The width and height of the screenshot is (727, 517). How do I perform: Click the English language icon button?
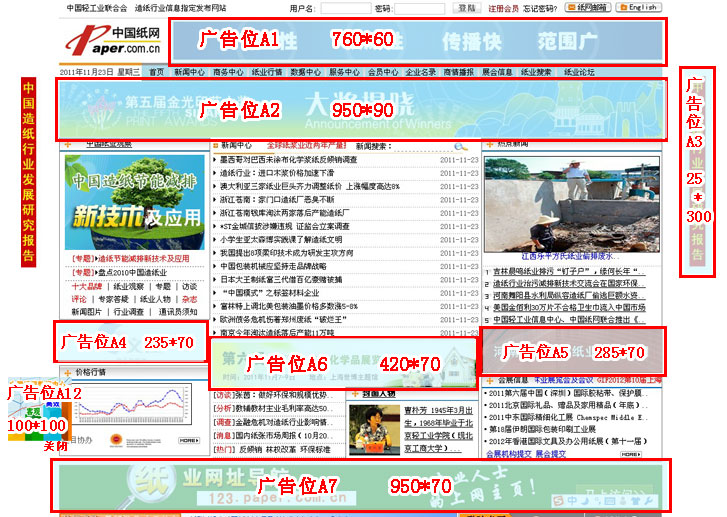[638, 7]
